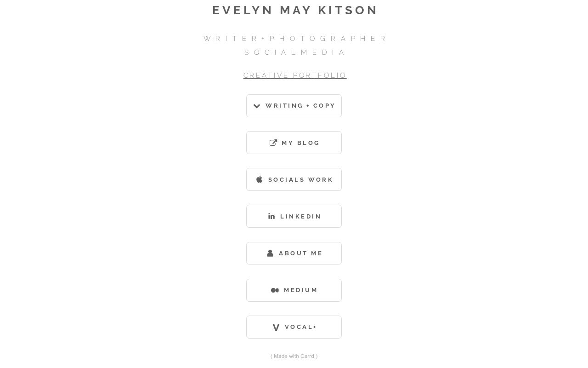Click the LinkedIn button
The image size is (588, 368).
tap(294, 216)
